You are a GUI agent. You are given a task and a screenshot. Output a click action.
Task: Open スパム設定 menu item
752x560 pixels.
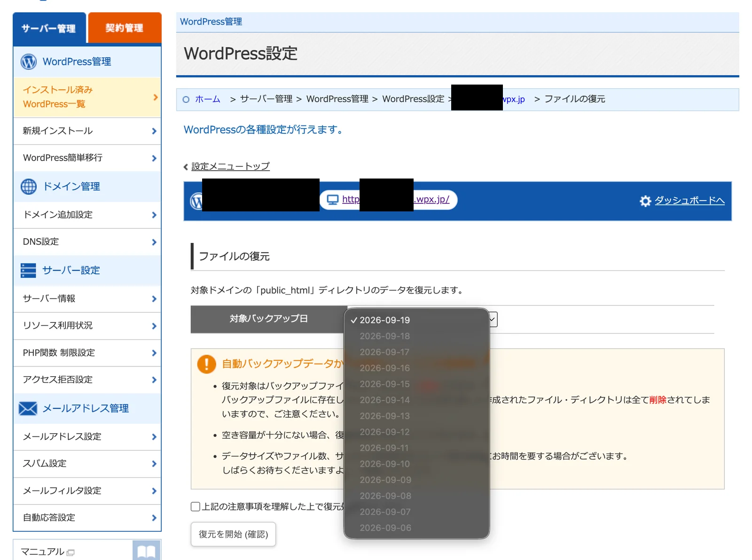click(87, 464)
